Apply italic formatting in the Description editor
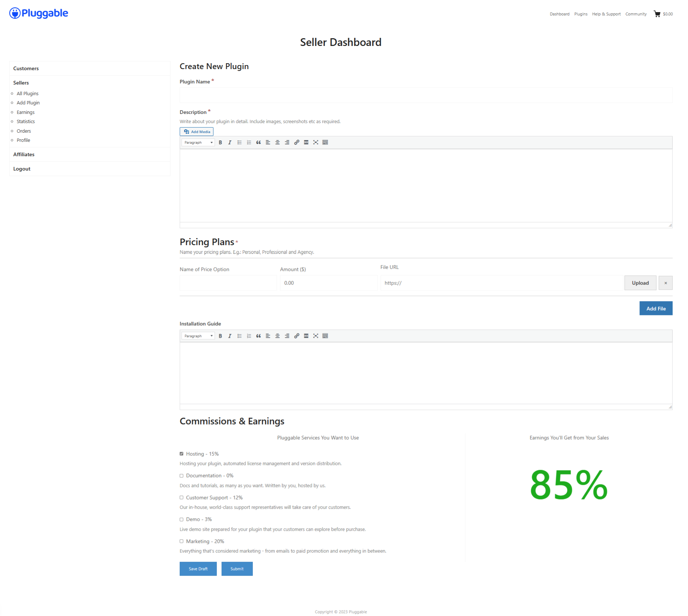This screenshot has width=688, height=616. tap(230, 142)
